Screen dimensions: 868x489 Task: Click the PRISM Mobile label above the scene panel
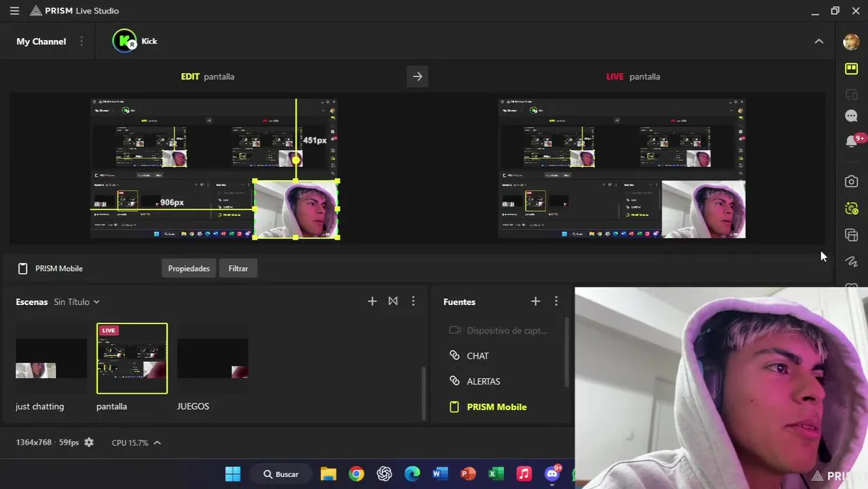point(59,268)
